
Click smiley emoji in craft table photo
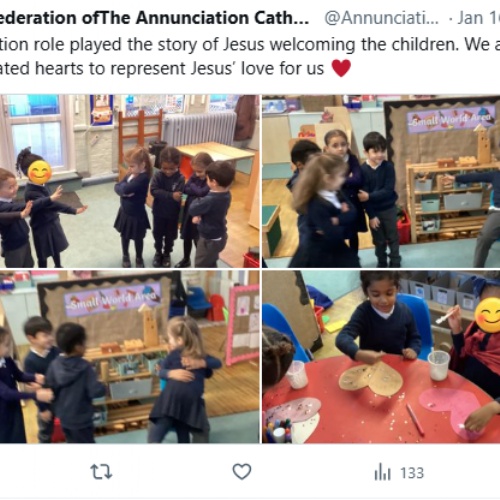click(x=487, y=315)
